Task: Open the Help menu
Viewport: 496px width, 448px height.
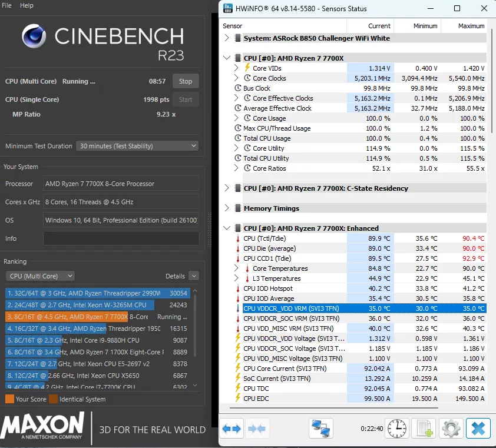Action: click(27, 5)
